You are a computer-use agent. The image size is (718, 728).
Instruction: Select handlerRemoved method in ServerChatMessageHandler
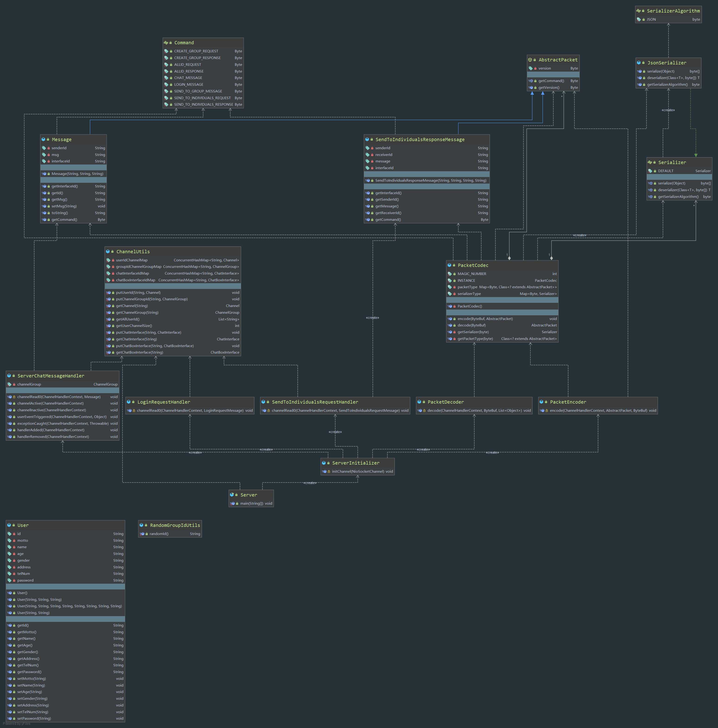(x=63, y=437)
